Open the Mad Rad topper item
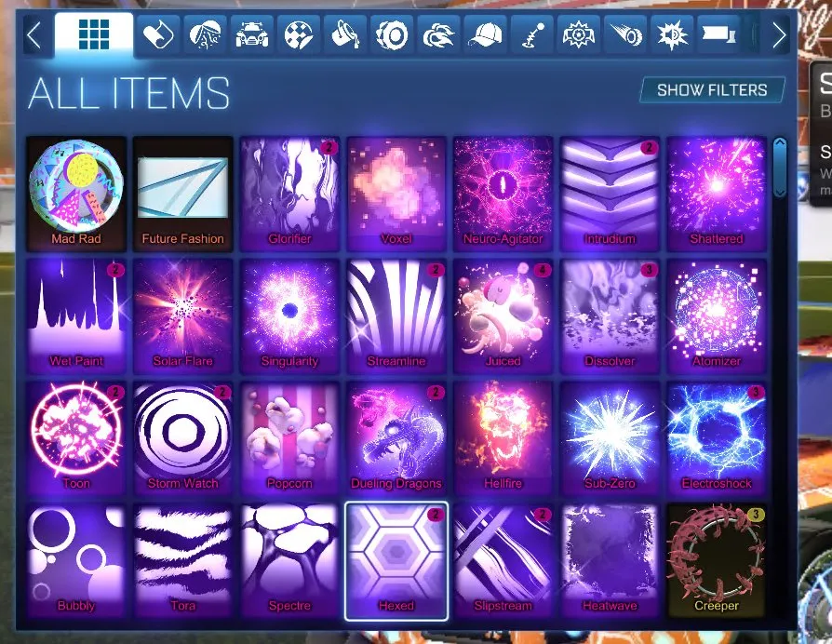The image size is (832, 644). click(x=76, y=191)
